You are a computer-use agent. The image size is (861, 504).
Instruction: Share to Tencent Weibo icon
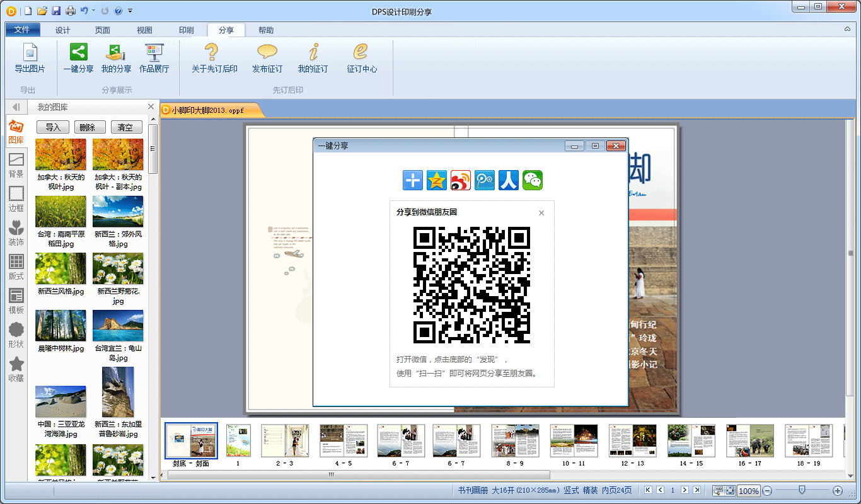pos(485,180)
